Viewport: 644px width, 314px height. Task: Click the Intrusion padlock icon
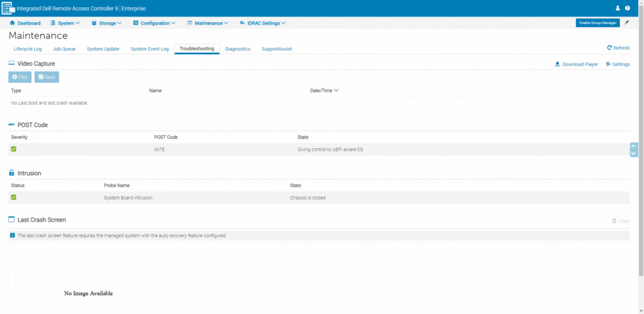click(12, 173)
